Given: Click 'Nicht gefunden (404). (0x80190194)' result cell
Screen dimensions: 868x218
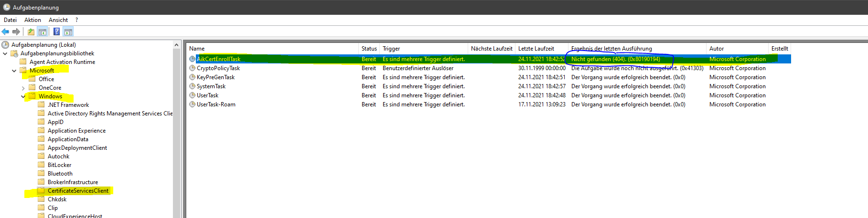Looking at the screenshot, I should click(616, 59).
